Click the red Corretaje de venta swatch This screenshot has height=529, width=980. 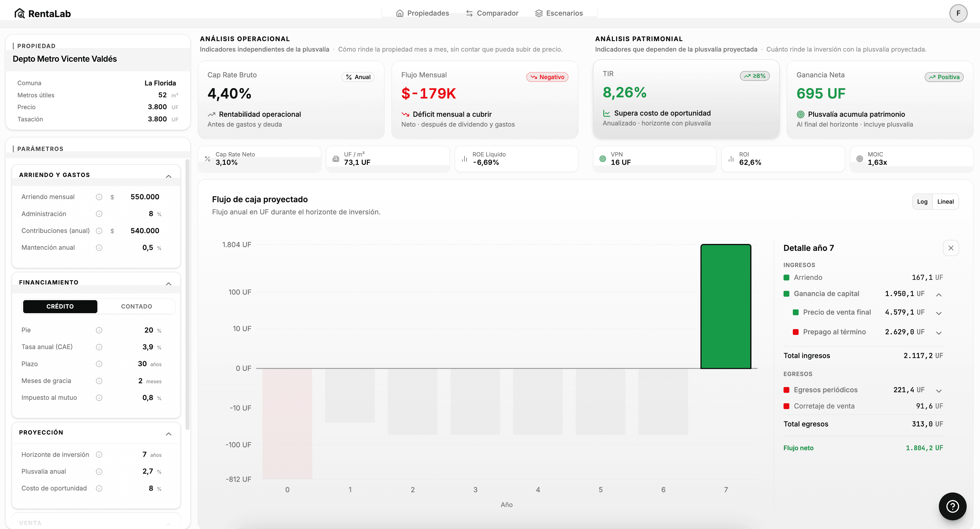pos(786,406)
